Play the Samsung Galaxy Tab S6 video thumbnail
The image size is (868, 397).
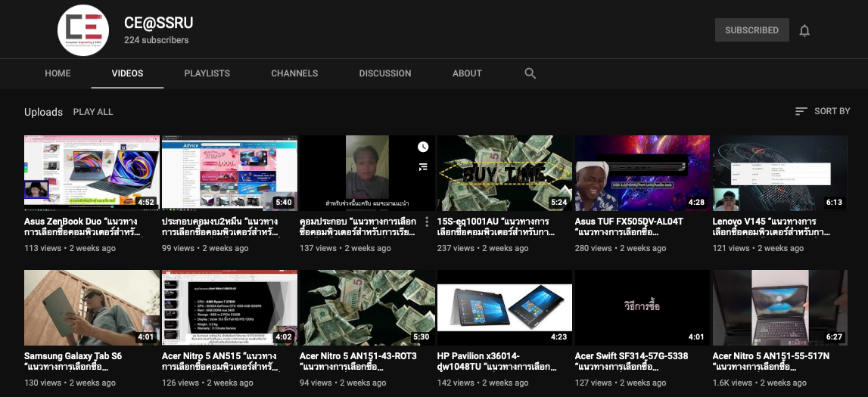(92, 308)
